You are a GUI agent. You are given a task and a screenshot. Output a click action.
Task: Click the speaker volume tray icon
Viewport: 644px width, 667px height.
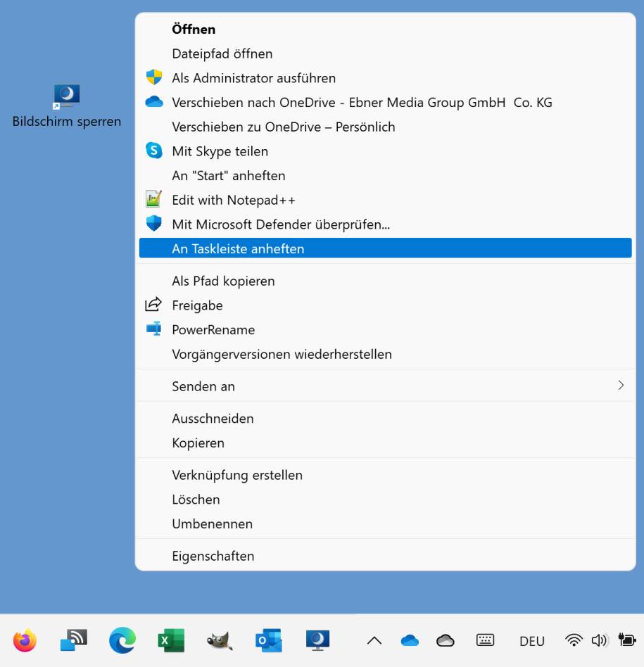[x=599, y=640]
